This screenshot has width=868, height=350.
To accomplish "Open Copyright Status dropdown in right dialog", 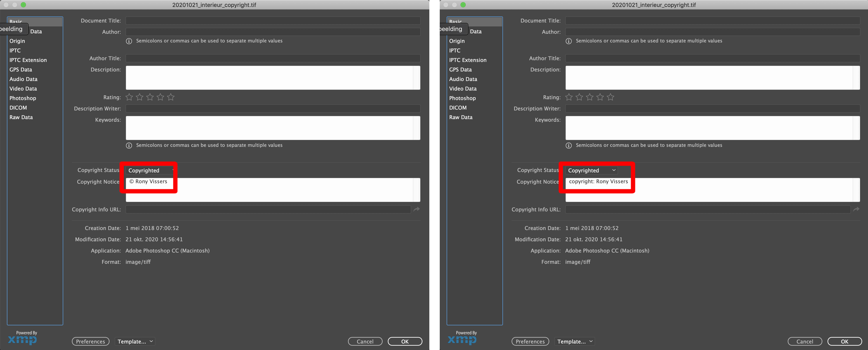I will pos(592,170).
